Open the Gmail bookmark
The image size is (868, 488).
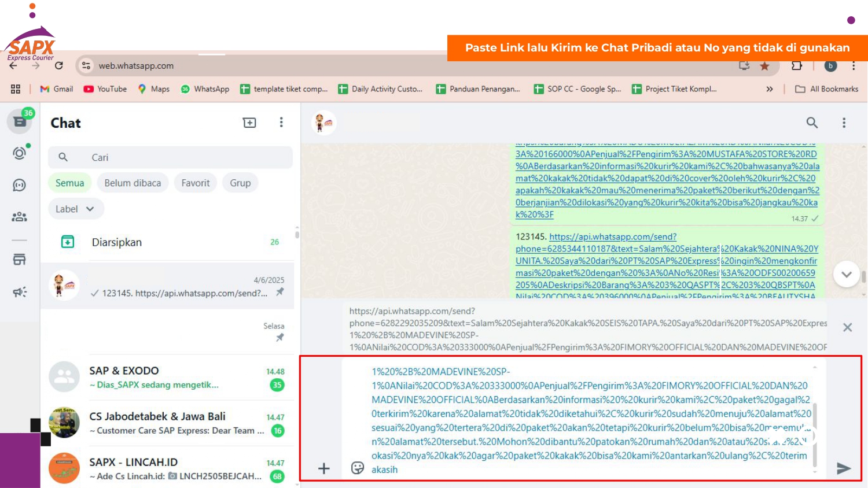pos(57,89)
